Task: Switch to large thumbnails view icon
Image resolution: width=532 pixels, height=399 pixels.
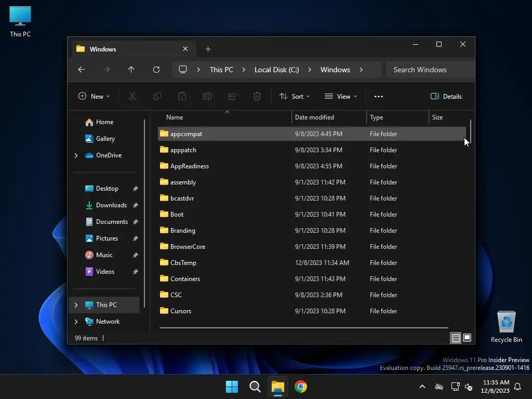Action: click(x=467, y=338)
